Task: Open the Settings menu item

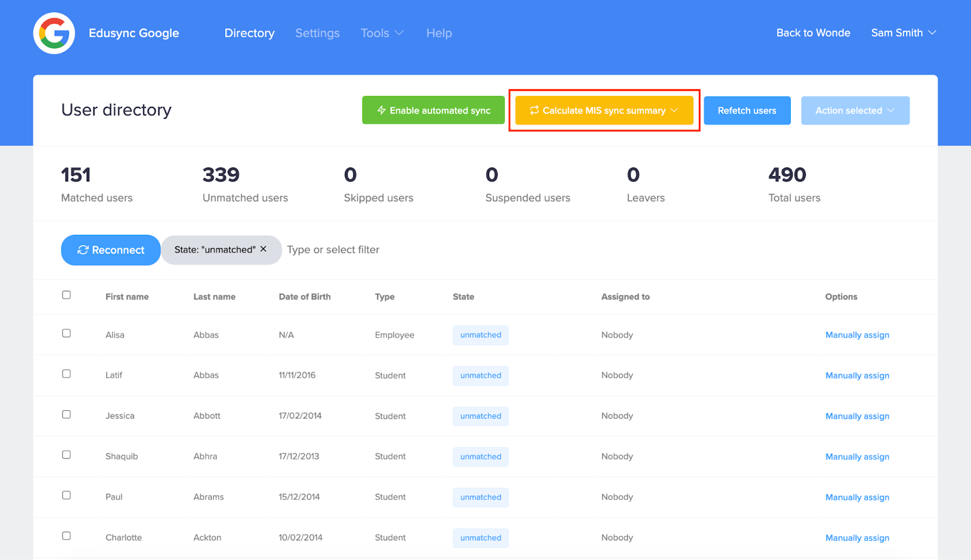Action: (317, 33)
